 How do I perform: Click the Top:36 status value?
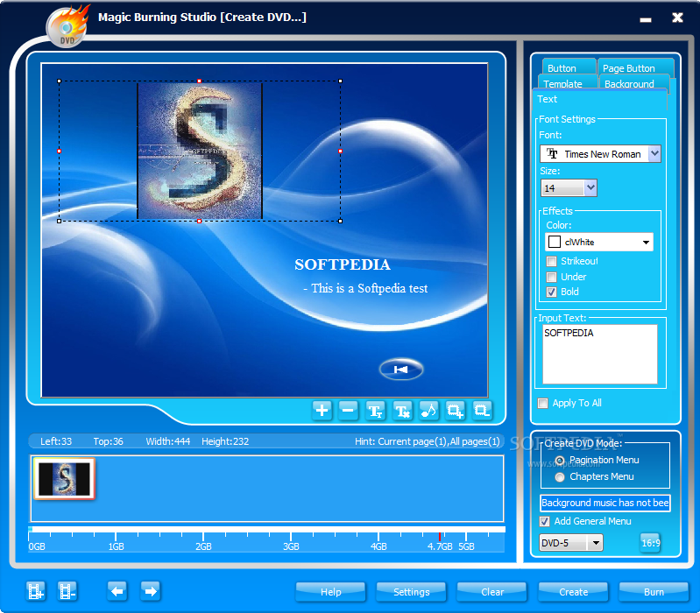[109, 441]
